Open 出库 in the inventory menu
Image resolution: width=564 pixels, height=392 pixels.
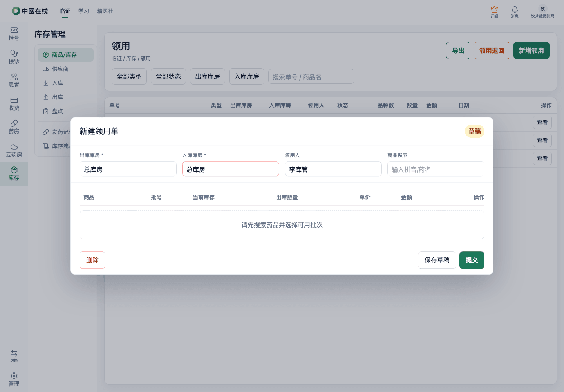pos(66,97)
